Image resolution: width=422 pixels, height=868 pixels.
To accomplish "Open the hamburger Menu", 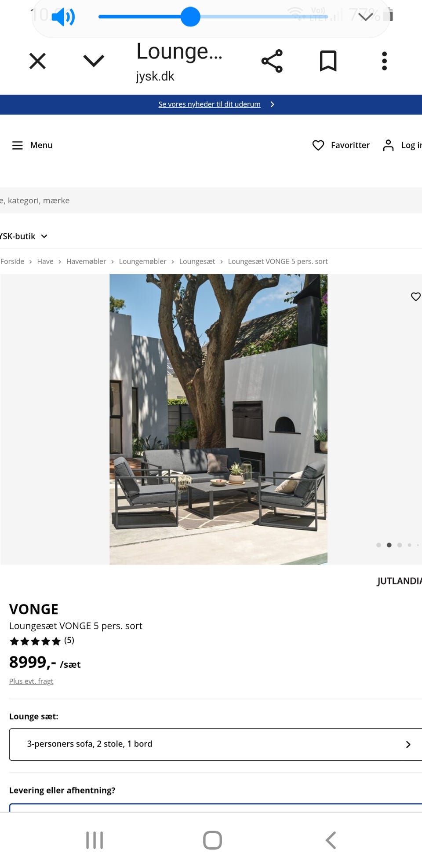I will pos(32,145).
